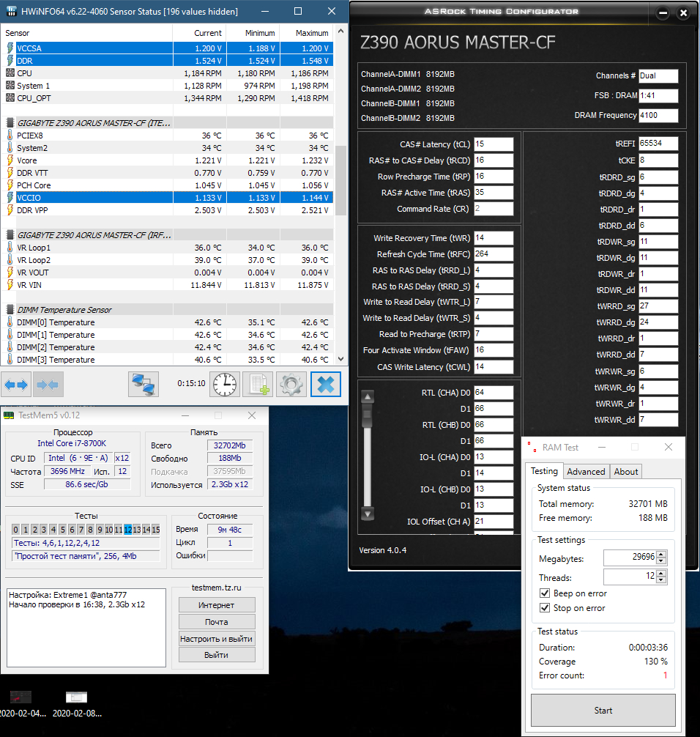
Task: Click the HWiNFO expand columns arrows icon
Action: (x=16, y=385)
